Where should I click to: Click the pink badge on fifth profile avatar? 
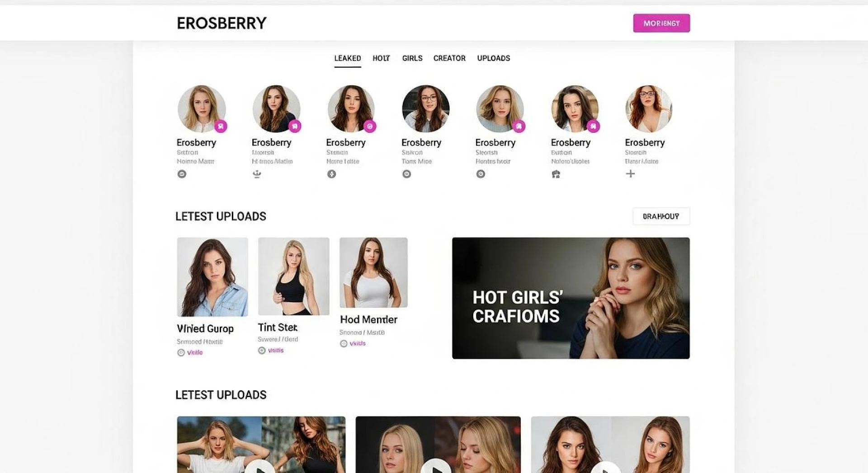click(519, 126)
